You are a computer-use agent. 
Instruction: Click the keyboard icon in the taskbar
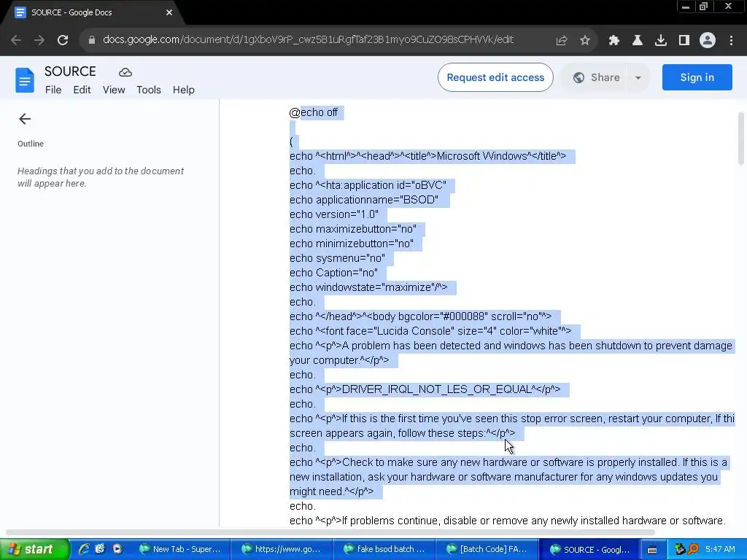pos(652,550)
